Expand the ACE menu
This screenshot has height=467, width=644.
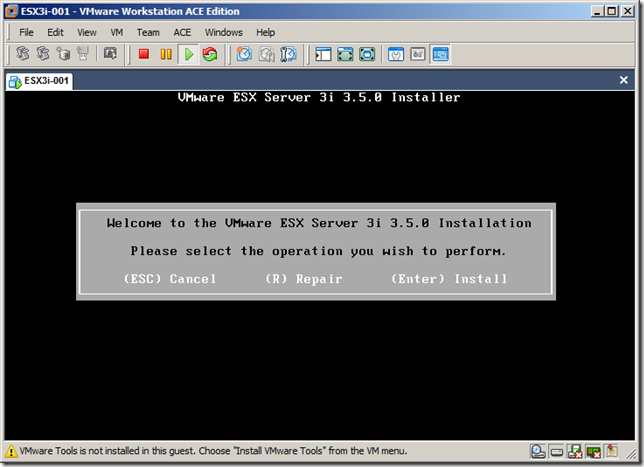182,32
